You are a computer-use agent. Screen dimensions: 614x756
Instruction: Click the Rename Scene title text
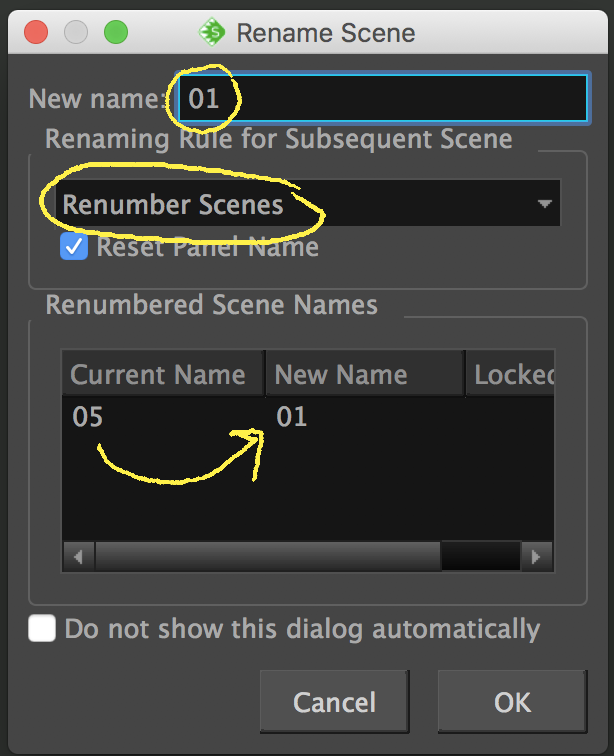point(325,33)
